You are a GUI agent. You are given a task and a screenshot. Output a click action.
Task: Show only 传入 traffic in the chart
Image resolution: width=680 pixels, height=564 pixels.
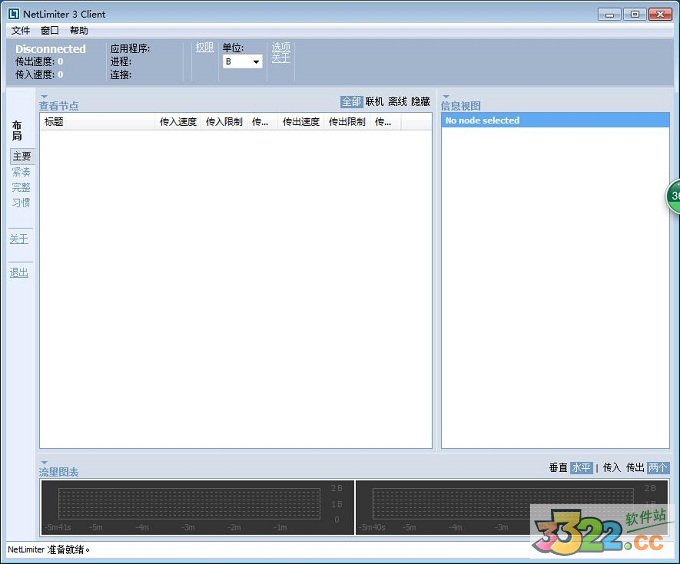pos(612,468)
